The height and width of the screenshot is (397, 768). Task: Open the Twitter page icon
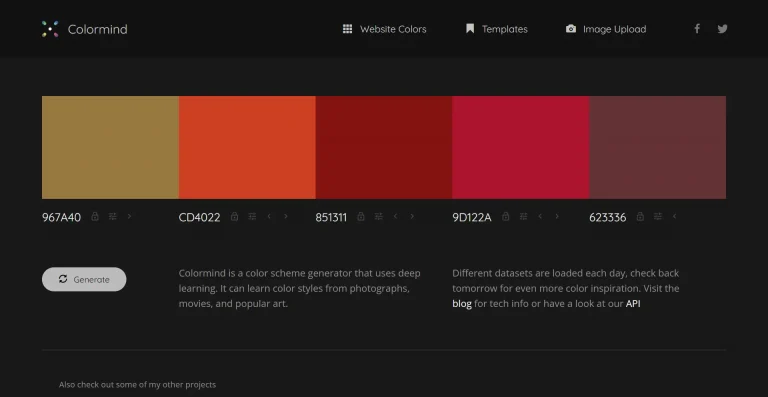click(x=722, y=29)
